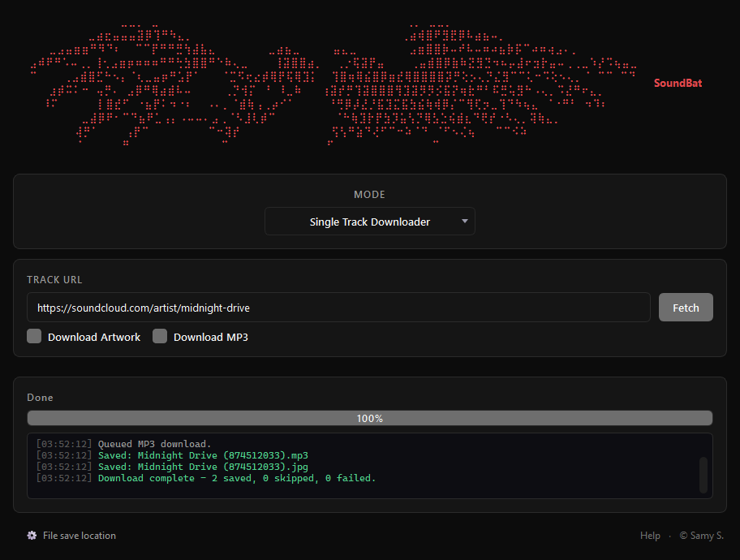
Task: Tick the Download MP3 checkbox
Action: point(160,336)
